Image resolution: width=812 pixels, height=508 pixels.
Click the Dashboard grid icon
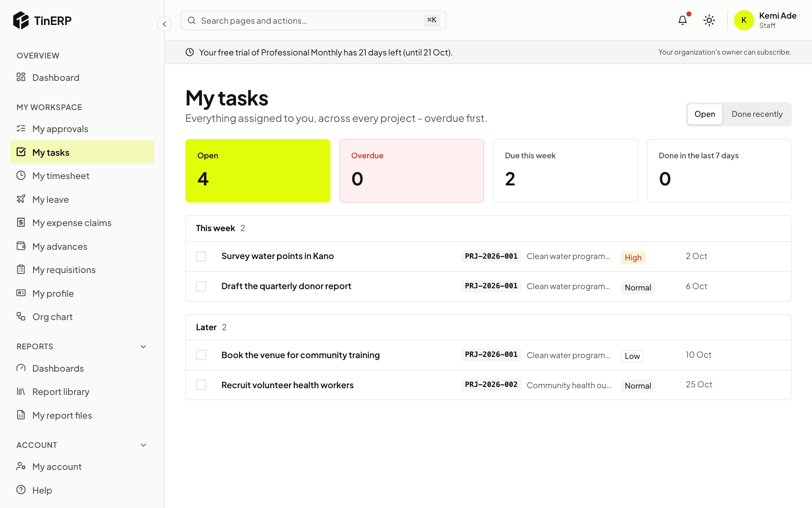click(x=21, y=77)
